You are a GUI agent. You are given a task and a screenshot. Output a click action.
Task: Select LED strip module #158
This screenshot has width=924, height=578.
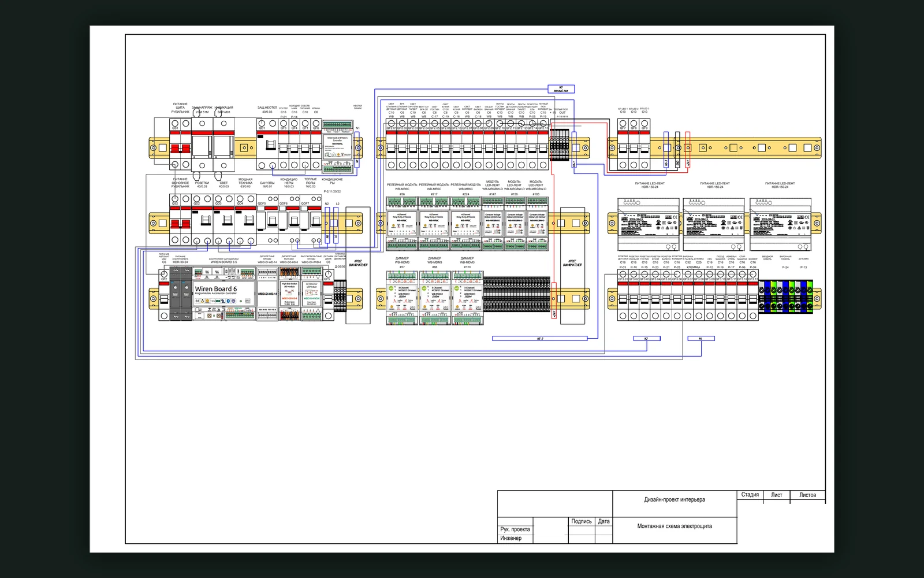[515, 223]
